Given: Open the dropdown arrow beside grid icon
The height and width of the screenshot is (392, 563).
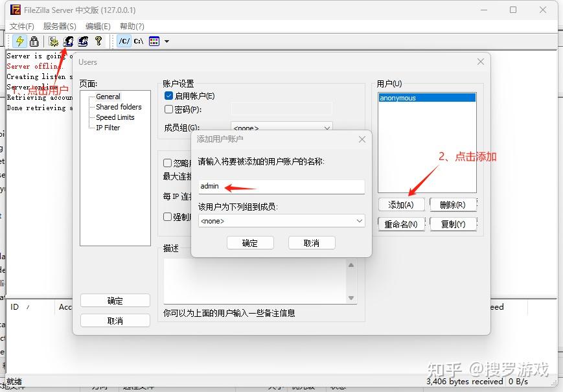Looking at the screenshot, I should pos(167,41).
